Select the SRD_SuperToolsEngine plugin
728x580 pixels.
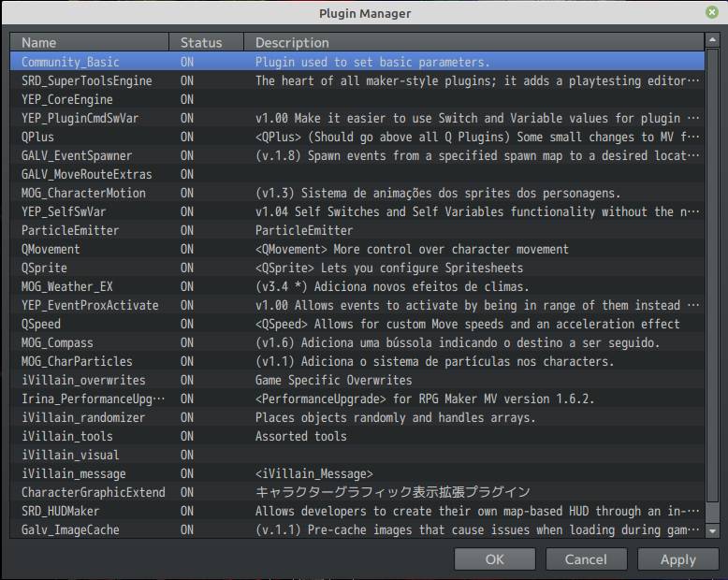click(357, 80)
